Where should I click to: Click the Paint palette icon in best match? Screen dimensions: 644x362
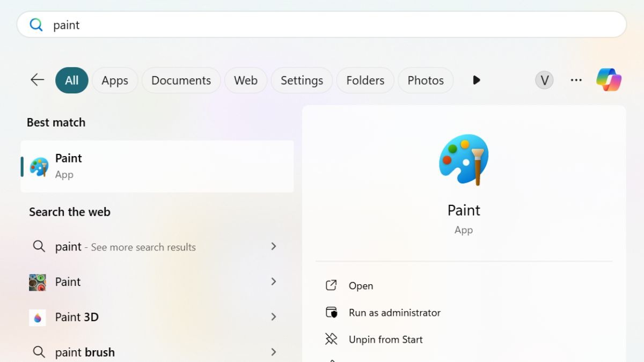(39, 167)
